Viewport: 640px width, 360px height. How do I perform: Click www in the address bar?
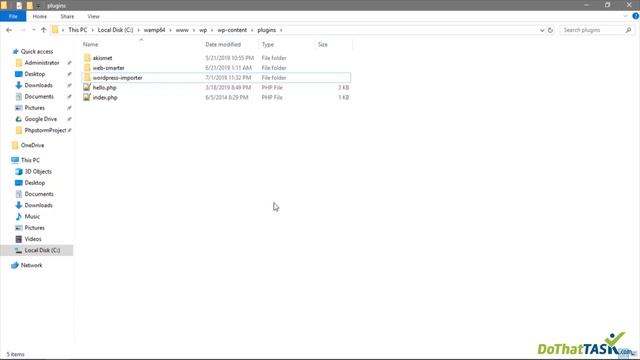pos(182,30)
